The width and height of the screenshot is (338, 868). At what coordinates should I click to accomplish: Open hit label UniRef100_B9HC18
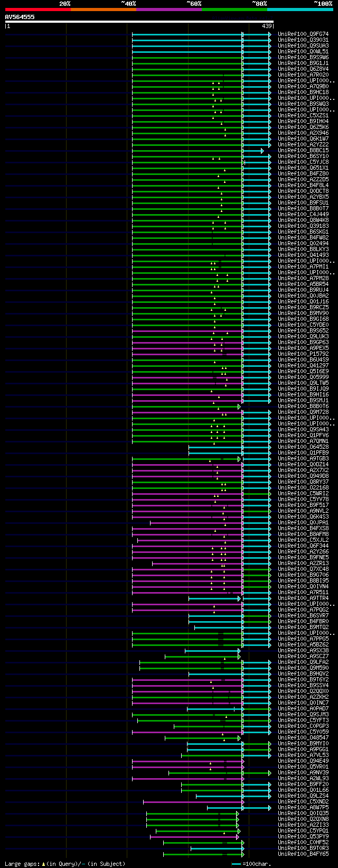[x=303, y=93]
